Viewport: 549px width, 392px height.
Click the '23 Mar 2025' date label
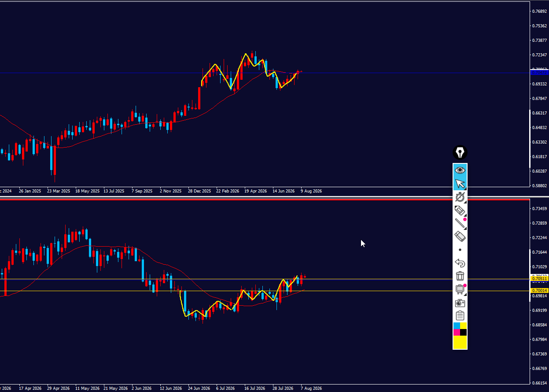pyautogui.click(x=59, y=191)
